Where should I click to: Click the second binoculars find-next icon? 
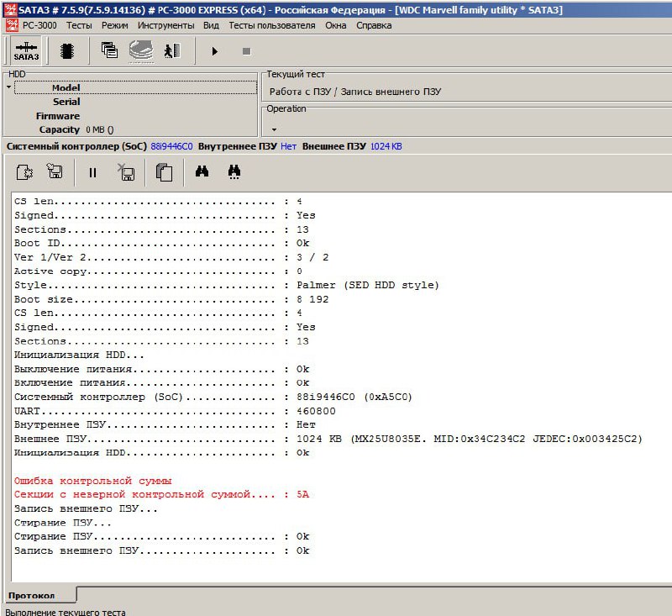click(235, 171)
